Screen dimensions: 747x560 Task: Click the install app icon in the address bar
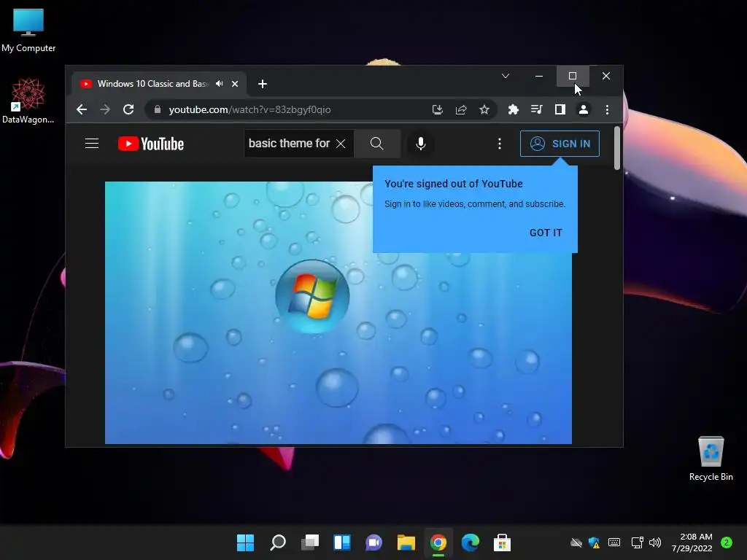438,109
